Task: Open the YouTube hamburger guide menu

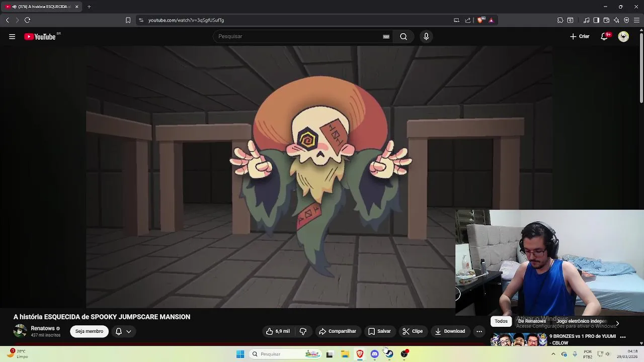Action: point(12,36)
